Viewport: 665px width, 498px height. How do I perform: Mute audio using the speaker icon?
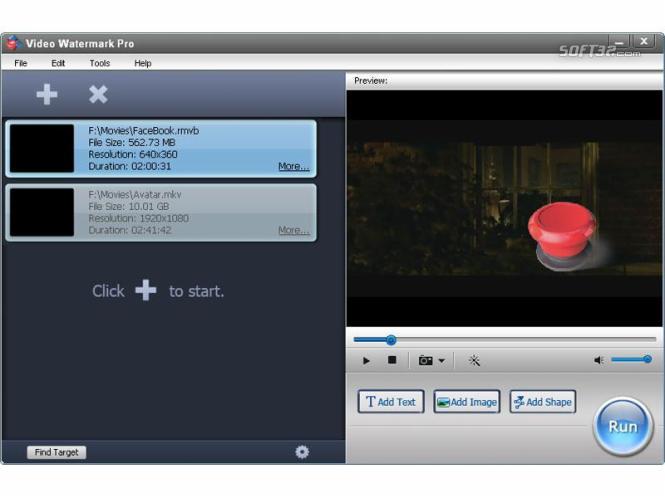[x=599, y=360]
